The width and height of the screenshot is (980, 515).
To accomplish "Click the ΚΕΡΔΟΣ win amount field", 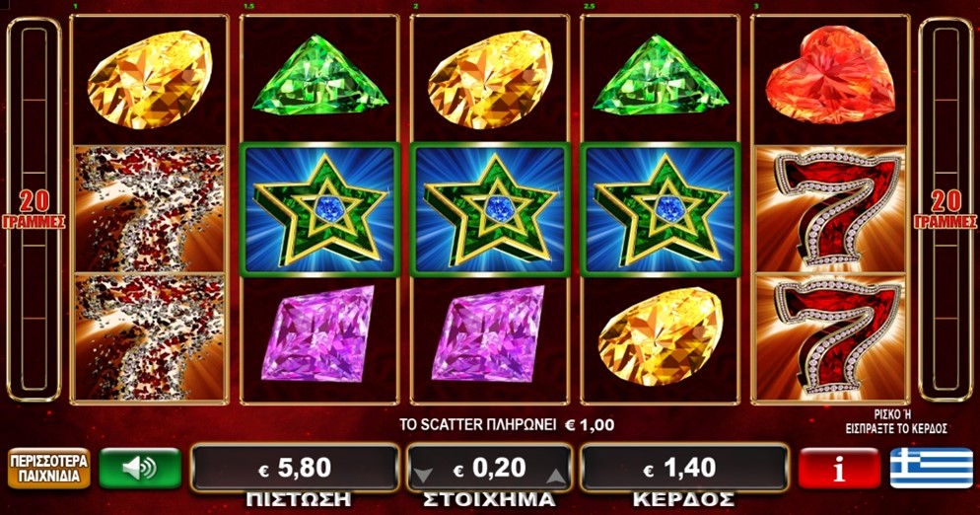I will (684, 468).
